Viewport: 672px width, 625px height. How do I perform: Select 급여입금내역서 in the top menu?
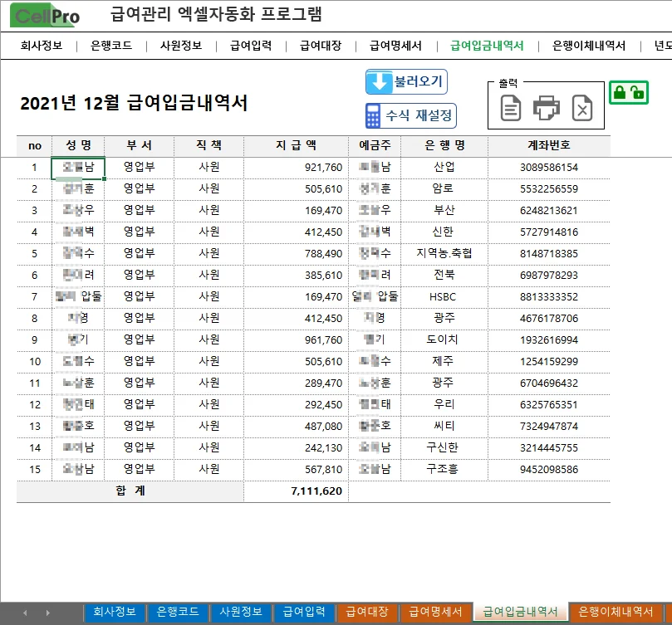click(487, 46)
